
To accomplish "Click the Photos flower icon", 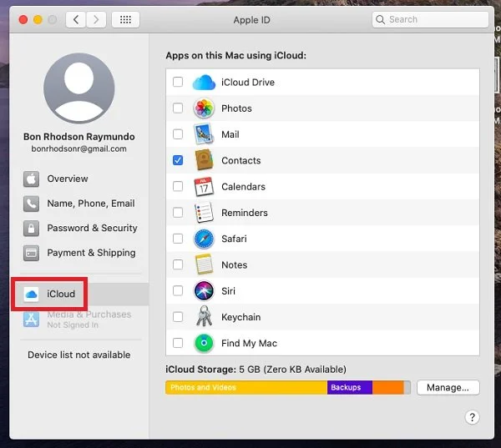I will [x=204, y=108].
